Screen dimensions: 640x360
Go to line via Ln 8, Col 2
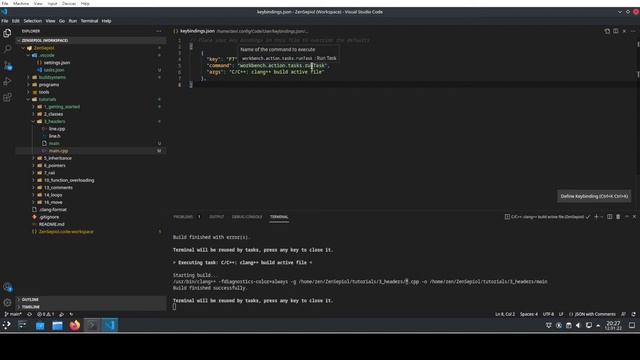pos(505,314)
